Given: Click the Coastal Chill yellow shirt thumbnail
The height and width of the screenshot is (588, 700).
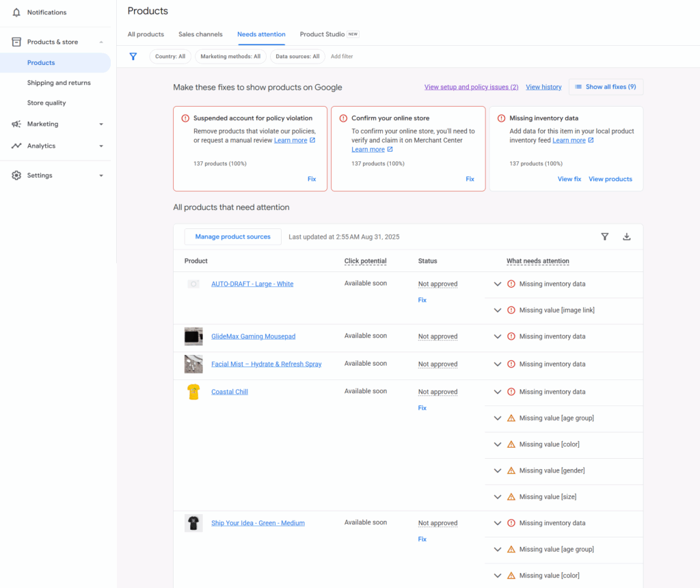Looking at the screenshot, I should pyautogui.click(x=193, y=392).
